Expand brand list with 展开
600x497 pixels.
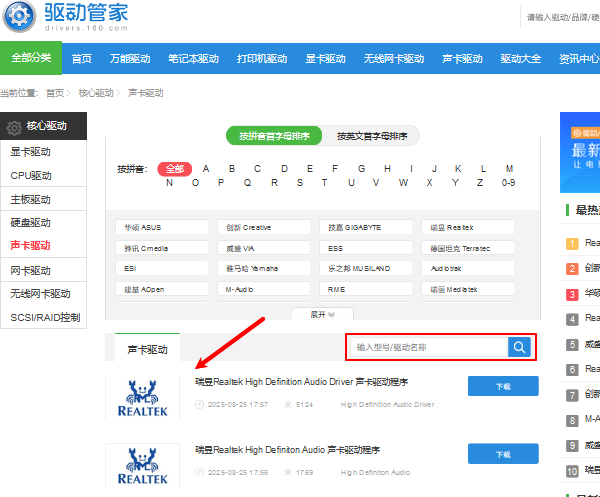tap(323, 314)
